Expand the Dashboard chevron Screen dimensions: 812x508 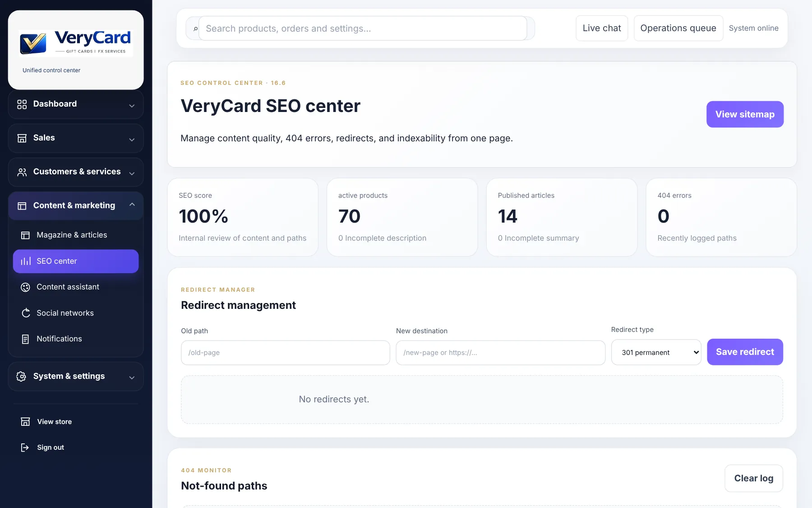(x=132, y=106)
